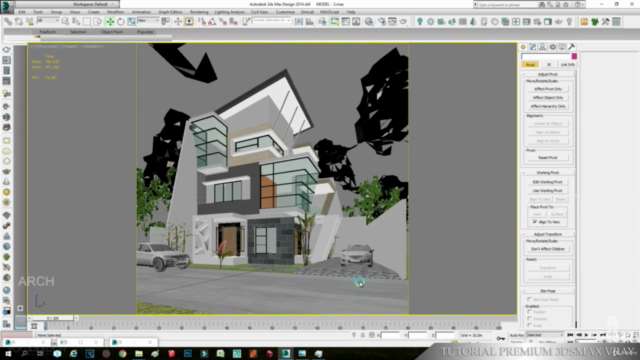
Task: Open the Hierarchy tab in Command Panel
Action: pos(542,47)
